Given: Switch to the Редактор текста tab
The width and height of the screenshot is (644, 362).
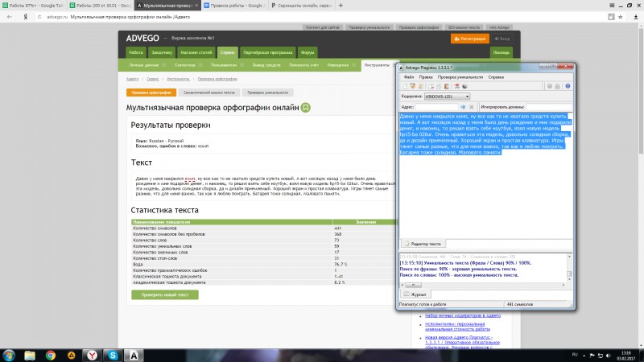Looking at the screenshot, I should [423, 244].
